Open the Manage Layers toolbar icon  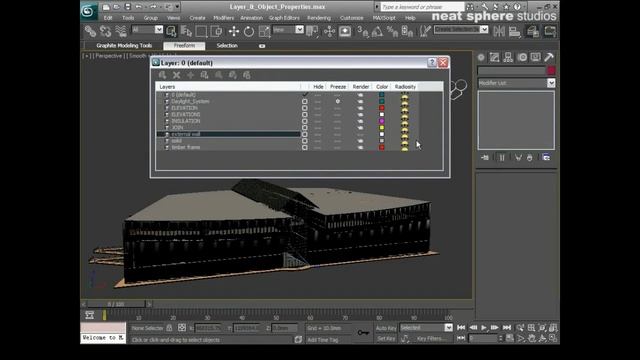[x=532, y=31]
